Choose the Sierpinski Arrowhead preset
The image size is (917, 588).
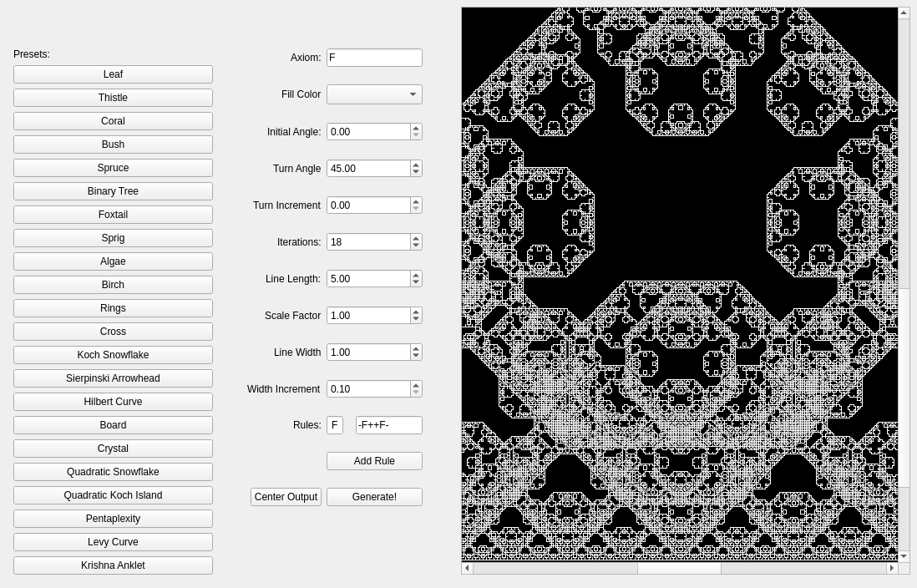tap(113, 378)
